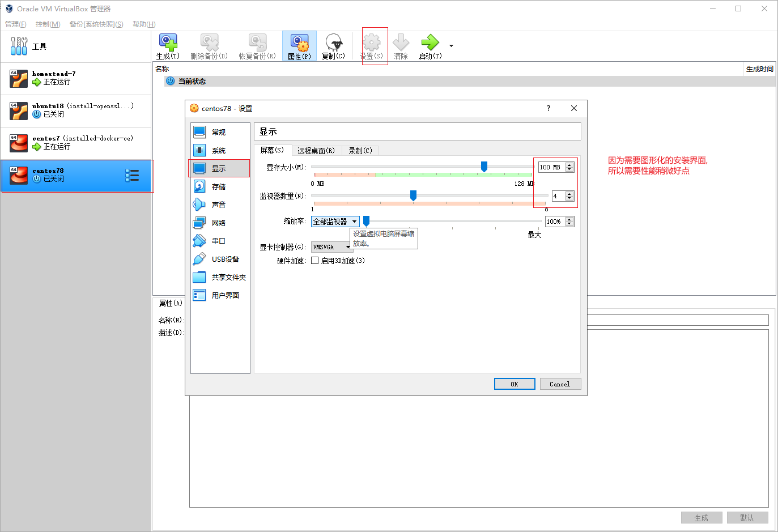
Task: Select the ubuntu18 virtual machine
Action: pos(76,110)
